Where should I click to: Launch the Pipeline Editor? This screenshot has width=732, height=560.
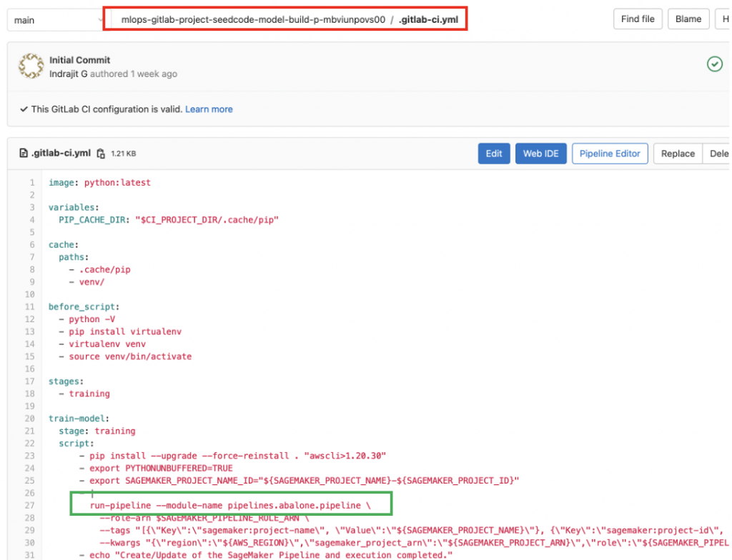point(610,153)
